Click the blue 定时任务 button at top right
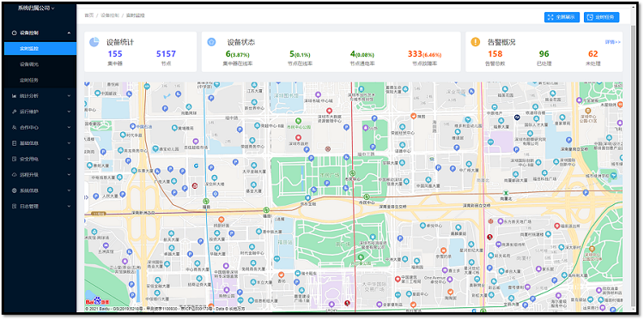 [601, 17]
